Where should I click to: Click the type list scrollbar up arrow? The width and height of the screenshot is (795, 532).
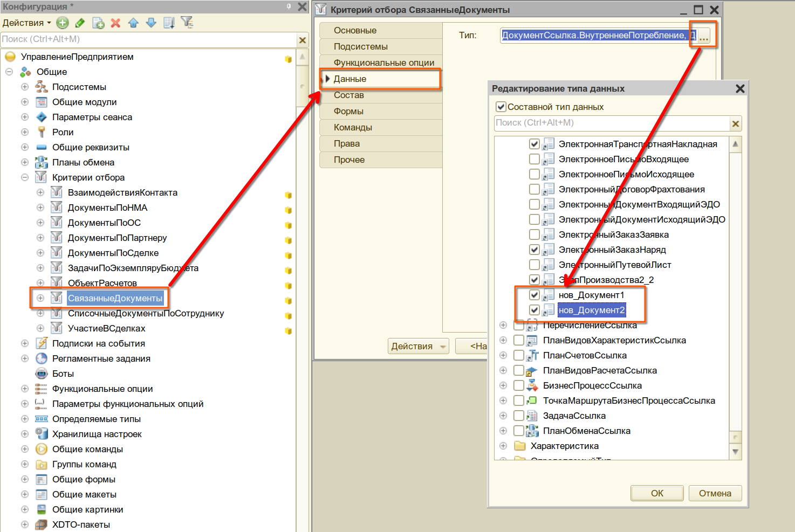[x=735, y=144]
